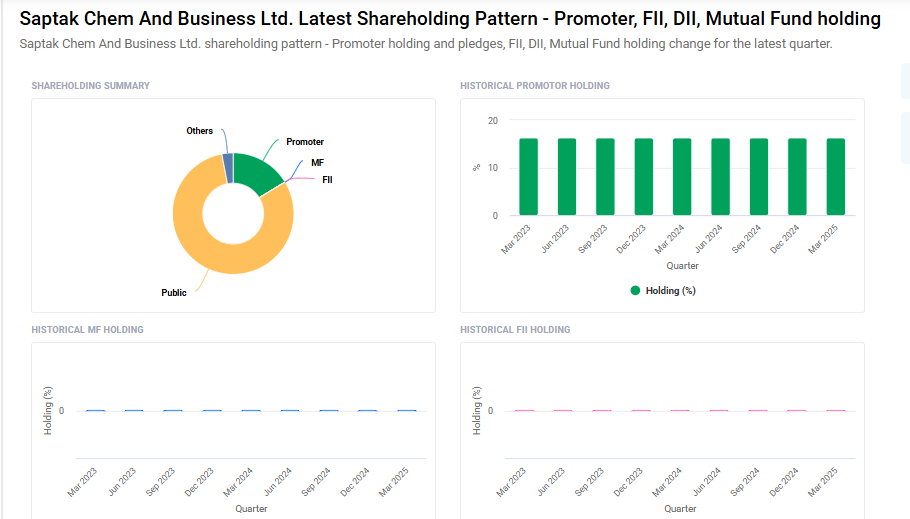Click Jun 2024 bar in promoter chart
910x519 pixels.
click(721, 177)
